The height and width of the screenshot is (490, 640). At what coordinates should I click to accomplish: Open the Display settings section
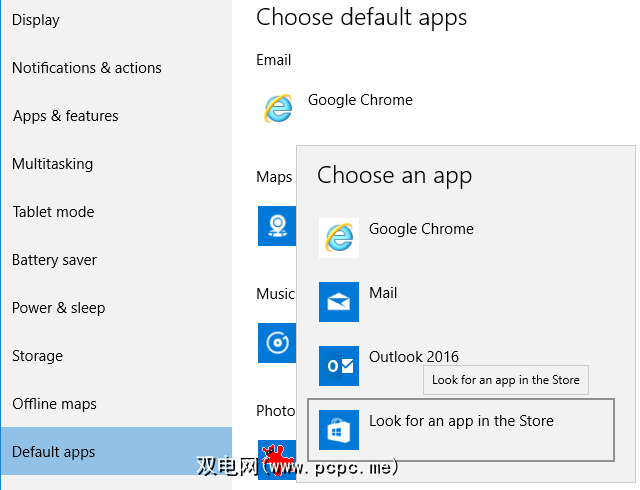pos(36,20)
